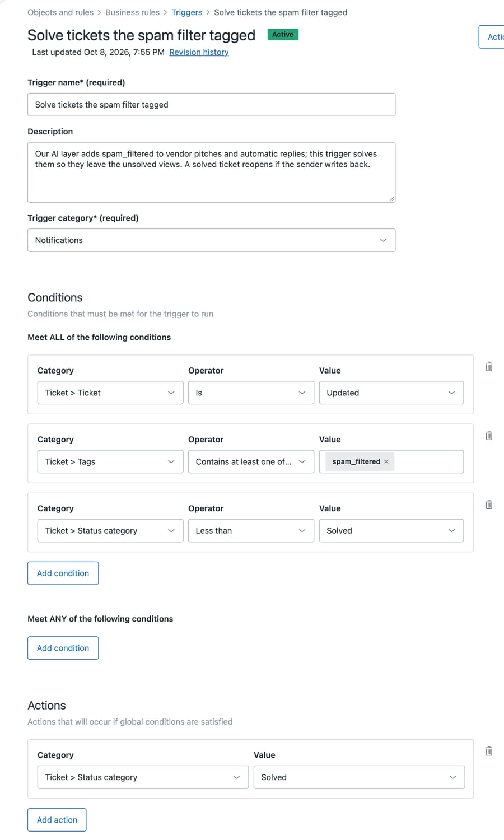Click the Description text area

tap(211, 172)
